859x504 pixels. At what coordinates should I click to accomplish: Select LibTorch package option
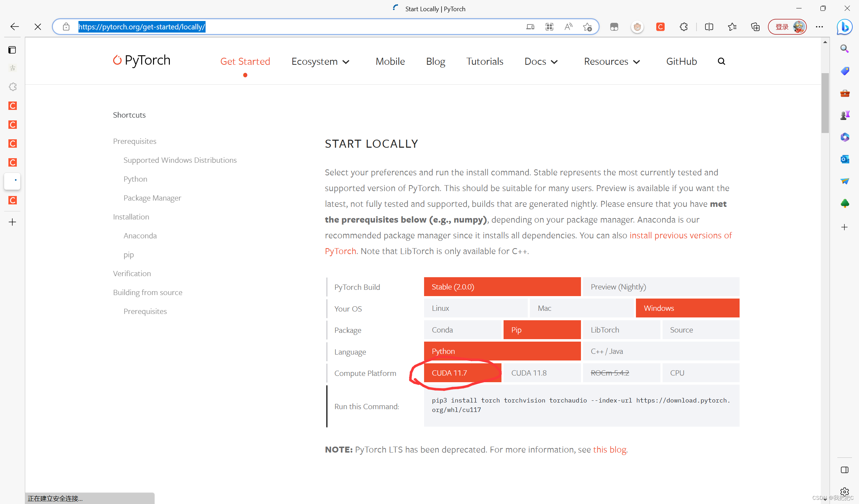pyautogui.click(x=621, y=330)
